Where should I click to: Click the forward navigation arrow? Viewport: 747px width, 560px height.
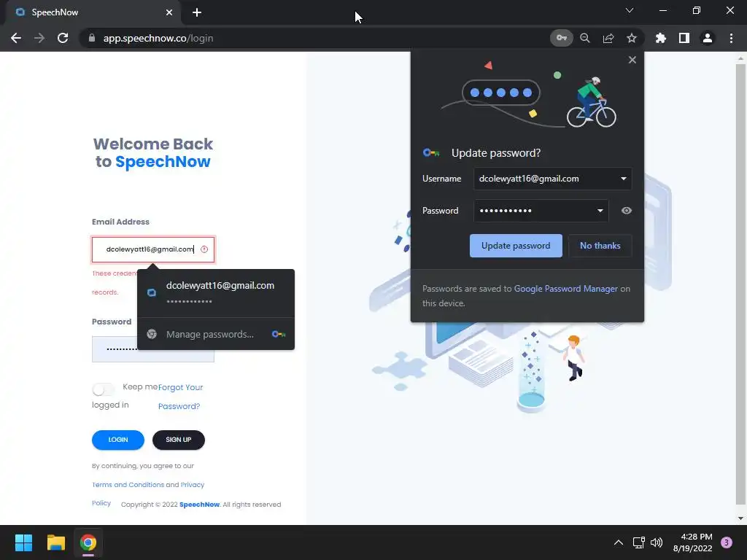click(39, 38)
